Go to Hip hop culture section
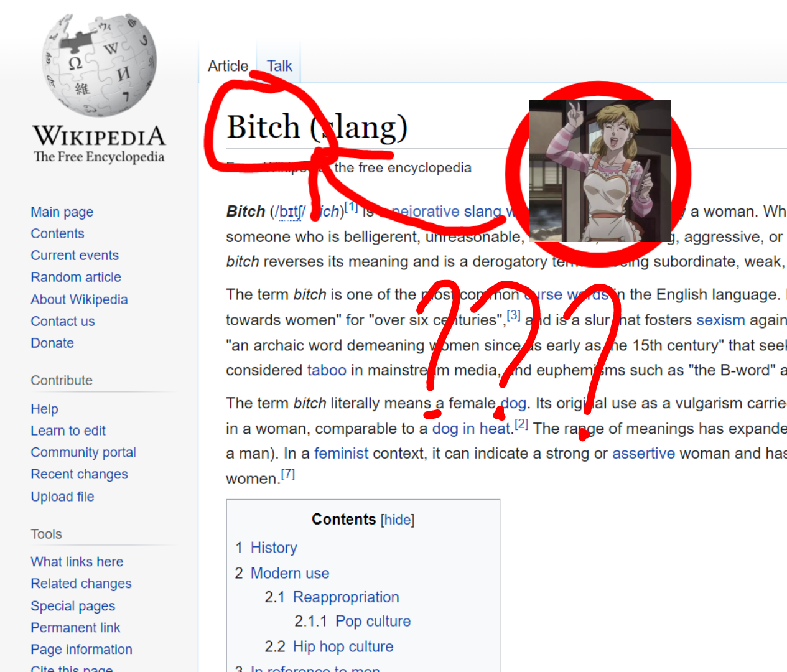This screenshot has width=787, height=672. click(x=343, y=647)
